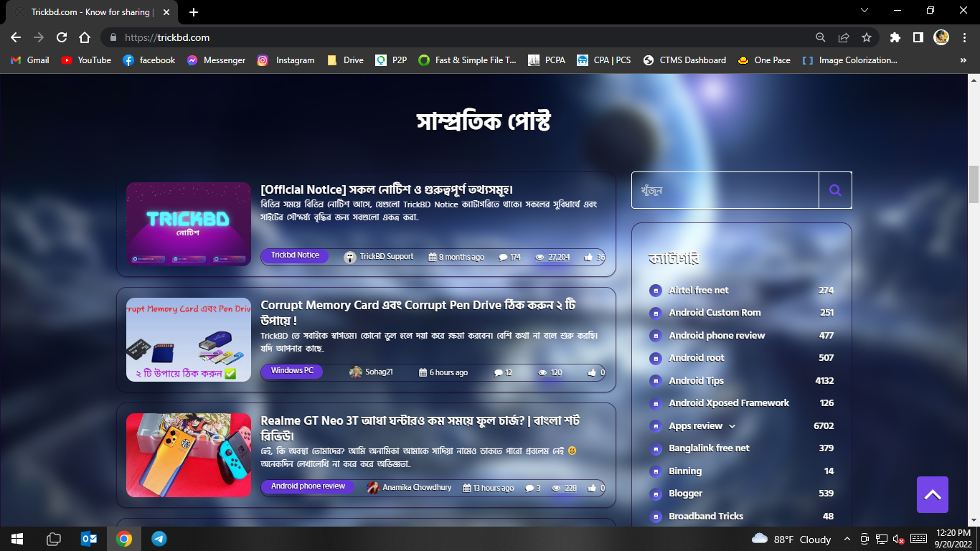This screenshot has height=551, width=980.
Task: Click the Windows PC category tag
Action: coord(292,371)
